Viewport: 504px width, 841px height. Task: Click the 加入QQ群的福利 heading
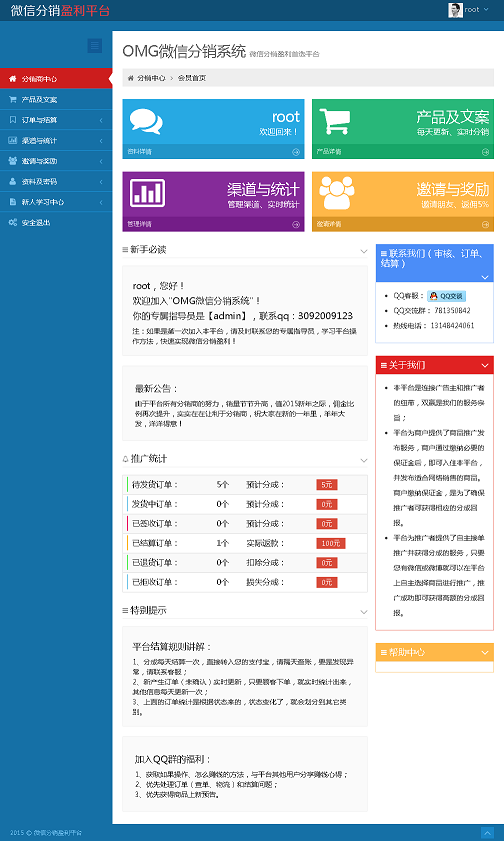tap(173, 759)
